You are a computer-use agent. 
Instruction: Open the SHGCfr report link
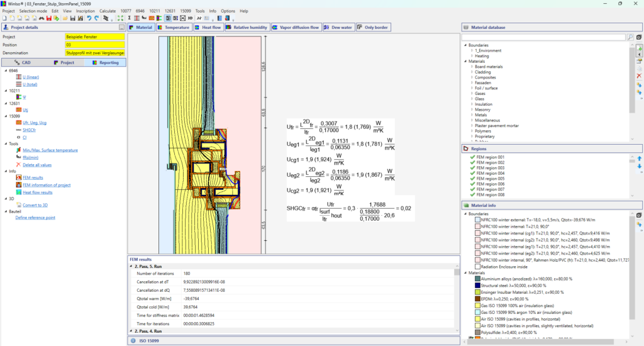pyautogui.click(x=29, y=130)
